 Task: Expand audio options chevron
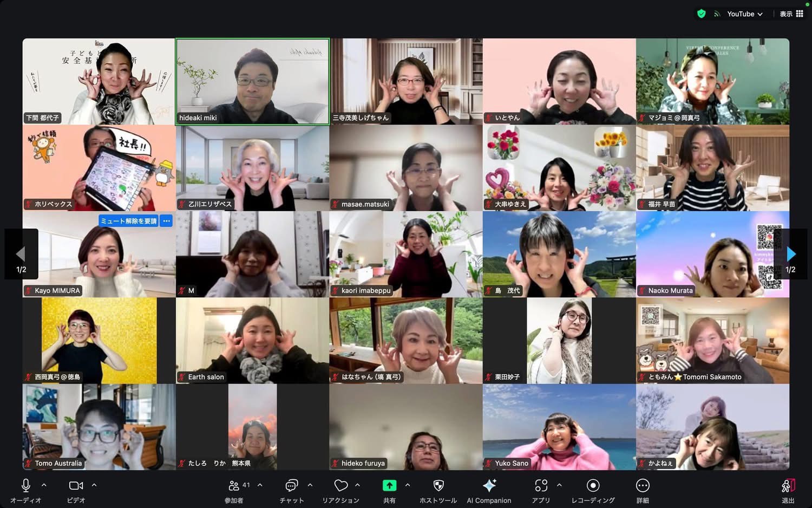click(x=44, y=485)
